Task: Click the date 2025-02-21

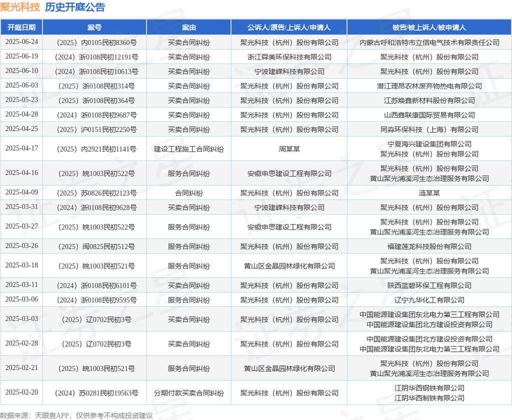Action: tap(21, 367)
